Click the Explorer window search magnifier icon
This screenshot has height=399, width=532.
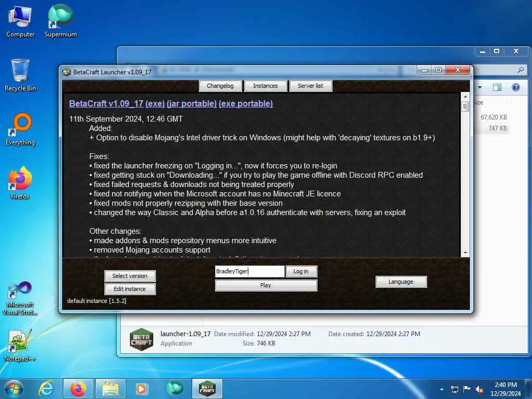click(521, 70)
